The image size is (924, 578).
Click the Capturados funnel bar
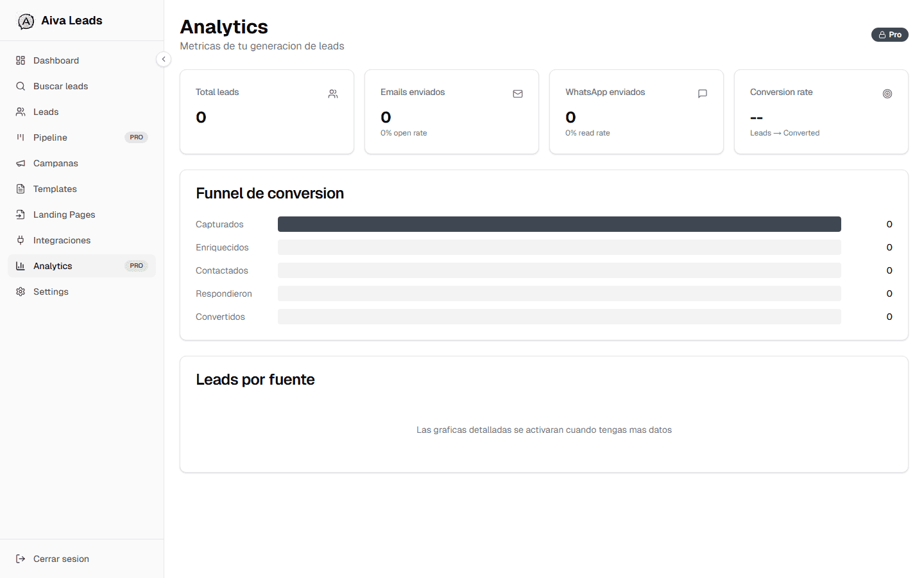pyautogui.click(x=560, y=224)
